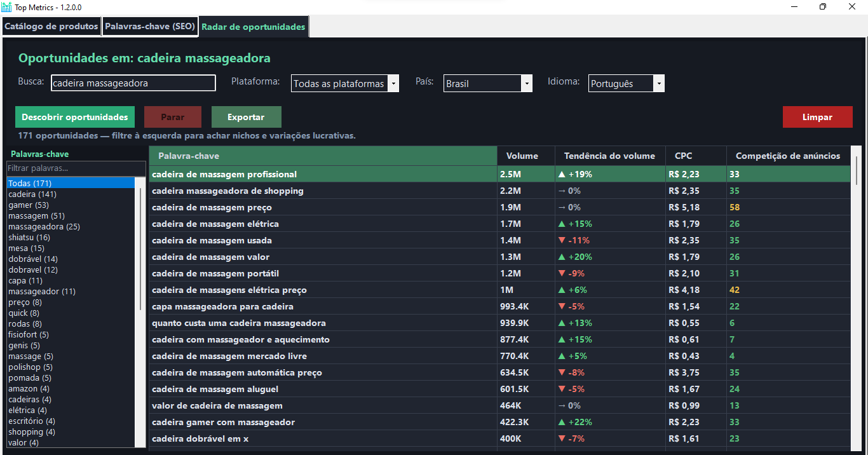The width and height of the screenshot is (868, 455).
Task: Select row cadeira de massagem elétrica
Action: pos(499,224)
